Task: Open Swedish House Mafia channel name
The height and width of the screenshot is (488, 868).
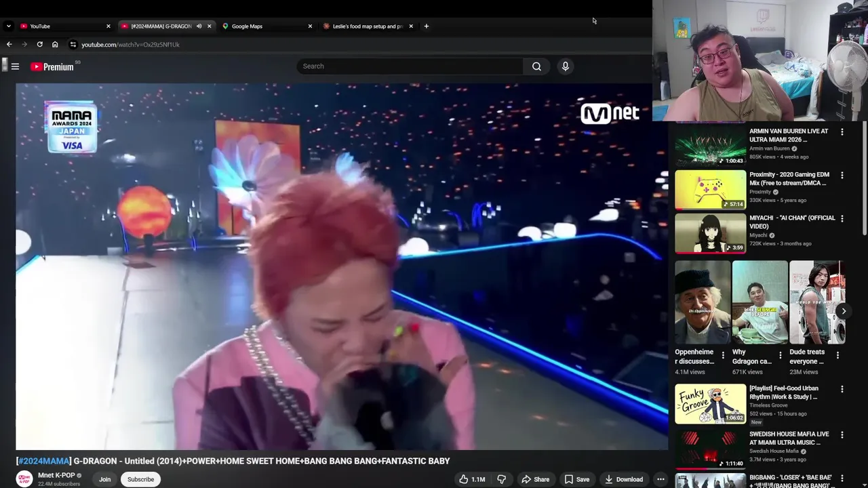Action: click(776, 451)
